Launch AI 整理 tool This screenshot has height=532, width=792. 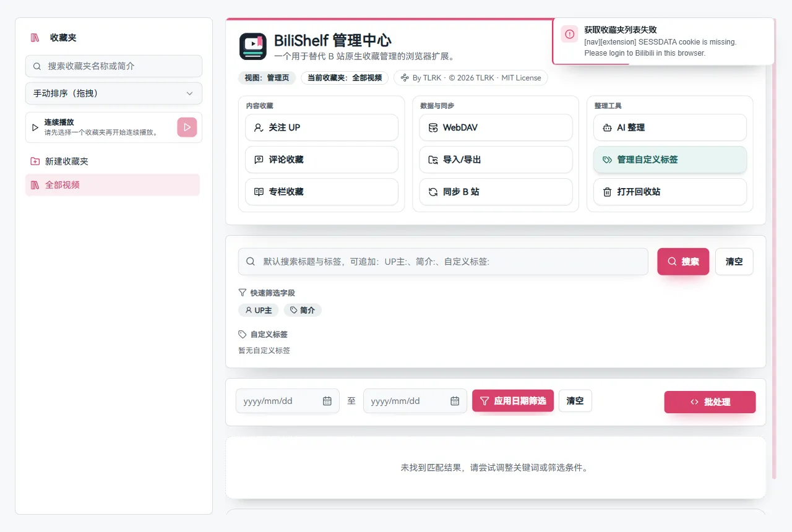(670, 127)
